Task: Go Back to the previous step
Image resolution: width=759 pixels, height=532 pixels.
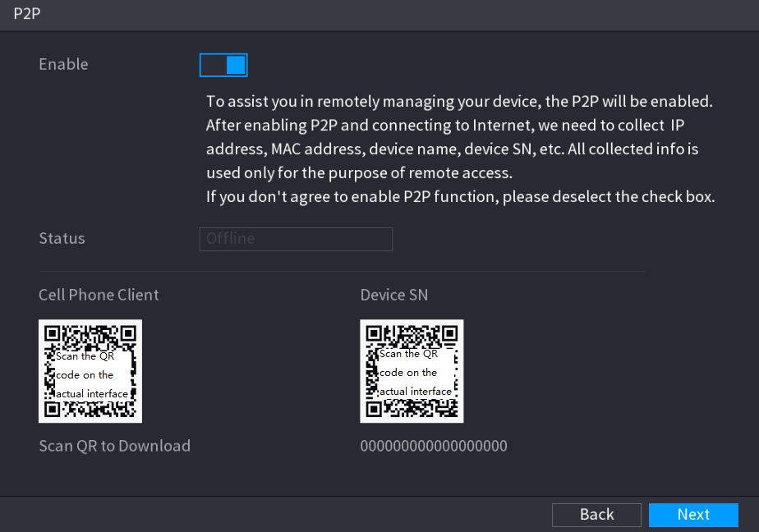Action: [596, 515]
